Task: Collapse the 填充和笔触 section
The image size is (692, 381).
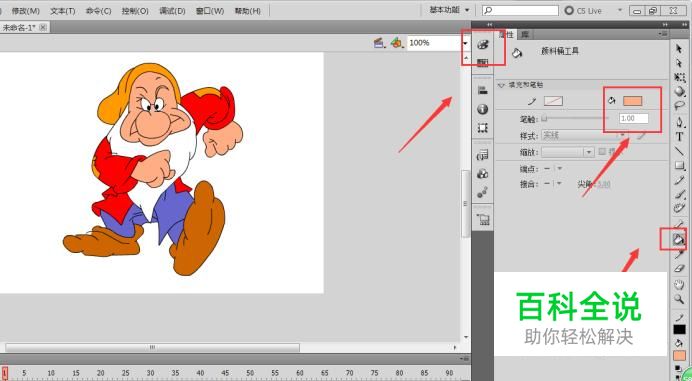Action: pyautogui.click(x=501, y=85)
